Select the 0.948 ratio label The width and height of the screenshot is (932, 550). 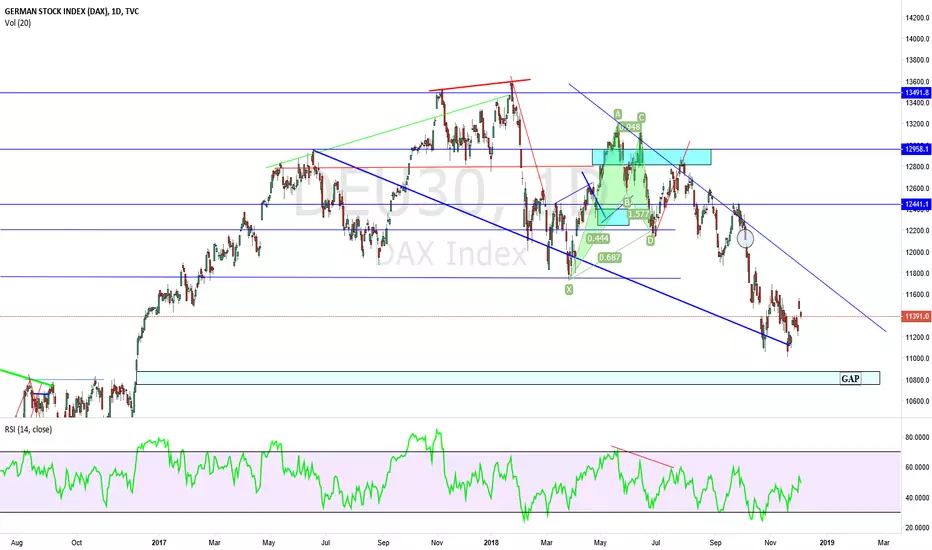click(629, 127)
